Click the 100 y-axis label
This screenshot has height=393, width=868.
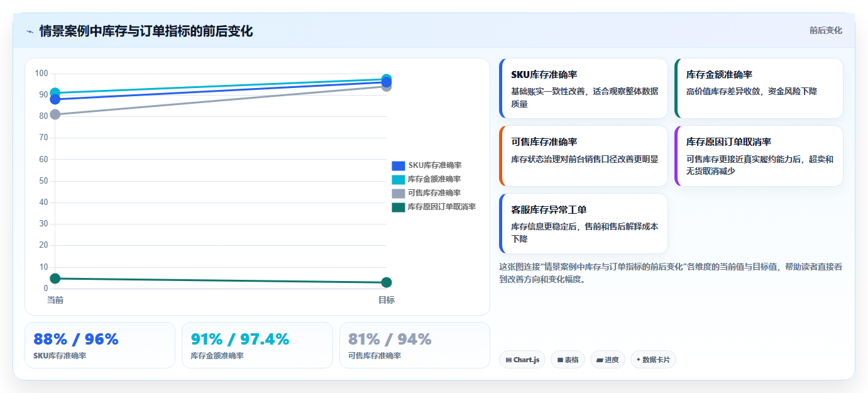[x=41, y=74]
